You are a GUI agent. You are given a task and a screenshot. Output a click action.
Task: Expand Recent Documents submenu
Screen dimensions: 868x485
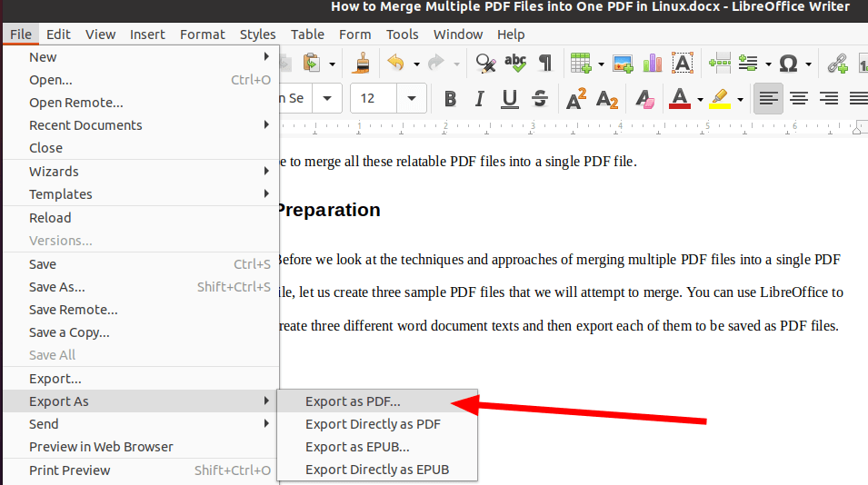pyautogui.click(x=141, y=125)
